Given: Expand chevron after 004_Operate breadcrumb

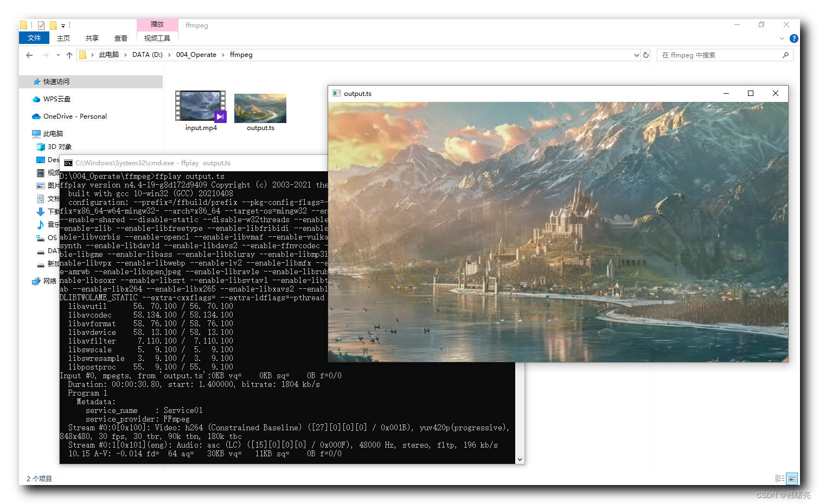Looking at the screenshot, I should [223, 55].
